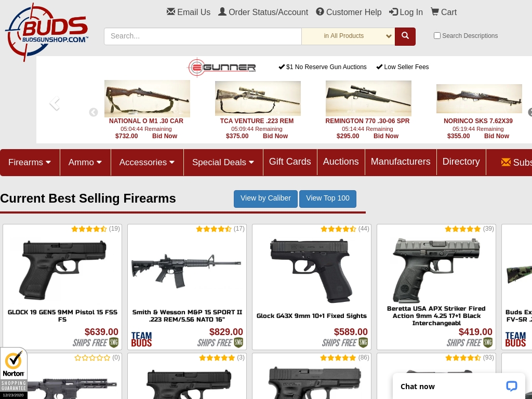Click the View by Caliber button
Viewport: 532px width, 399px height.
pos(265,198)
